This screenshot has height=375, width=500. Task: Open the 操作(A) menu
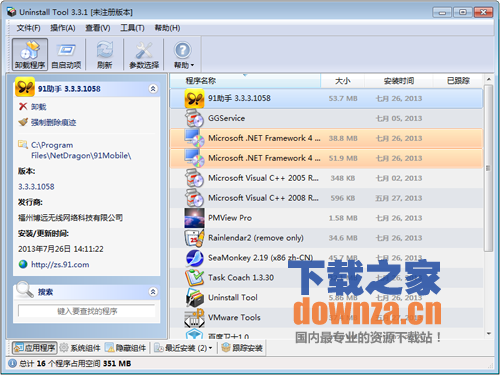click(x=63, y=28)
